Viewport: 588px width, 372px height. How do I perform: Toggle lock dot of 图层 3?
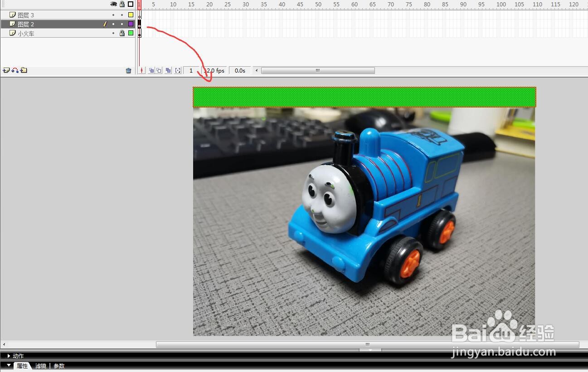click(122, 15)
